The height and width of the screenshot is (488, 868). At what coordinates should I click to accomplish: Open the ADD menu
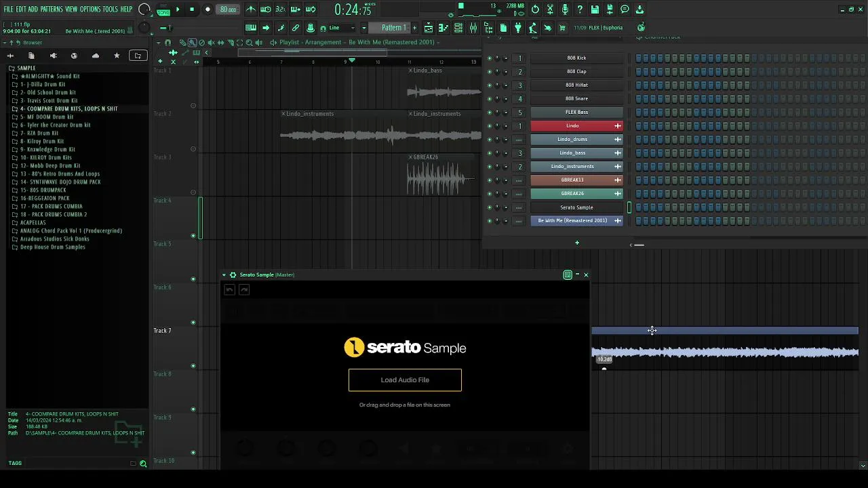click(33, 9)
